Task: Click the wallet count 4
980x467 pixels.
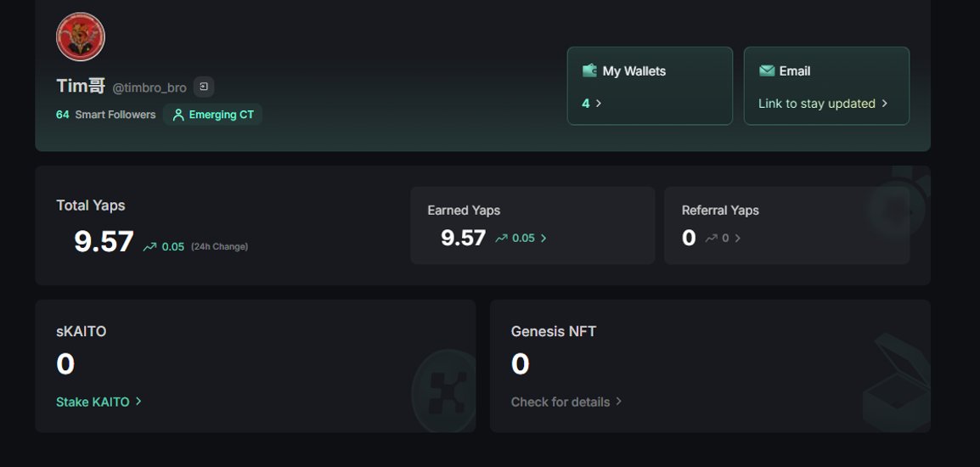Action: [586, 104]
